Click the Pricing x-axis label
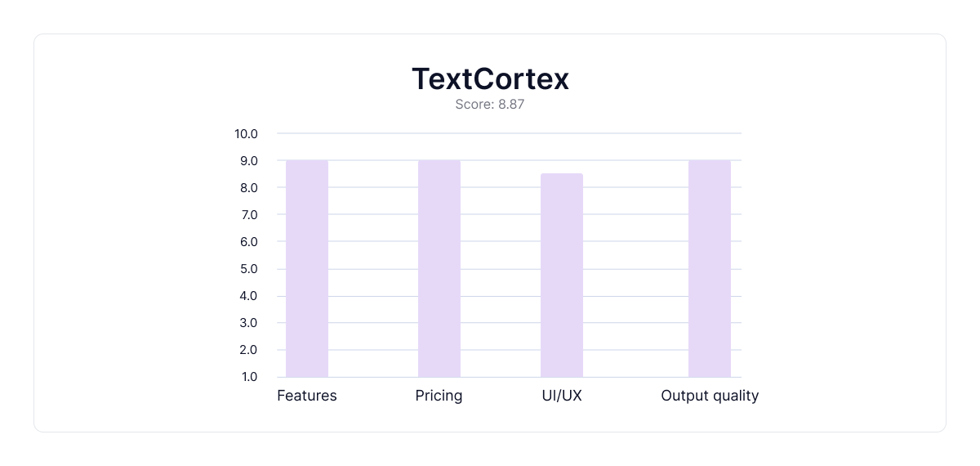This screenshot has height=466, width=980. coord(439,396)
